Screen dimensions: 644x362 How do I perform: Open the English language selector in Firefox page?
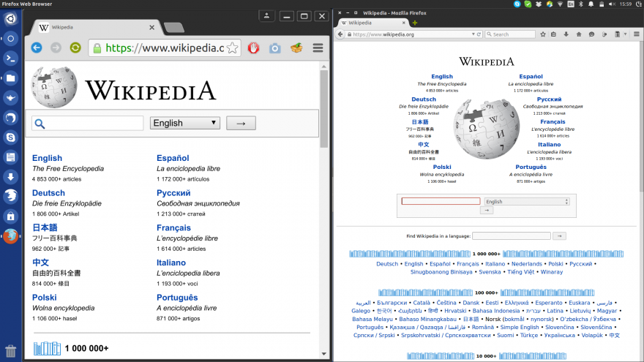coord(527,202)
